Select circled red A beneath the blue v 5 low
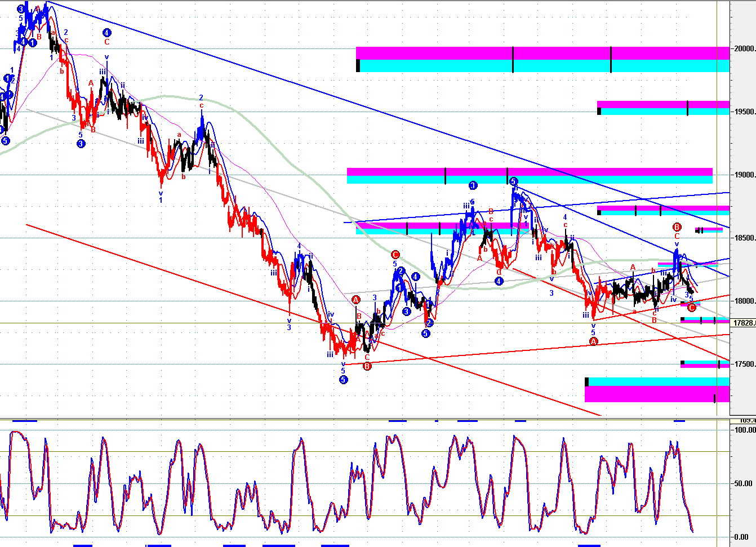Image resolution: width=756 pixels, height=547 pixels. click(593, 341)
